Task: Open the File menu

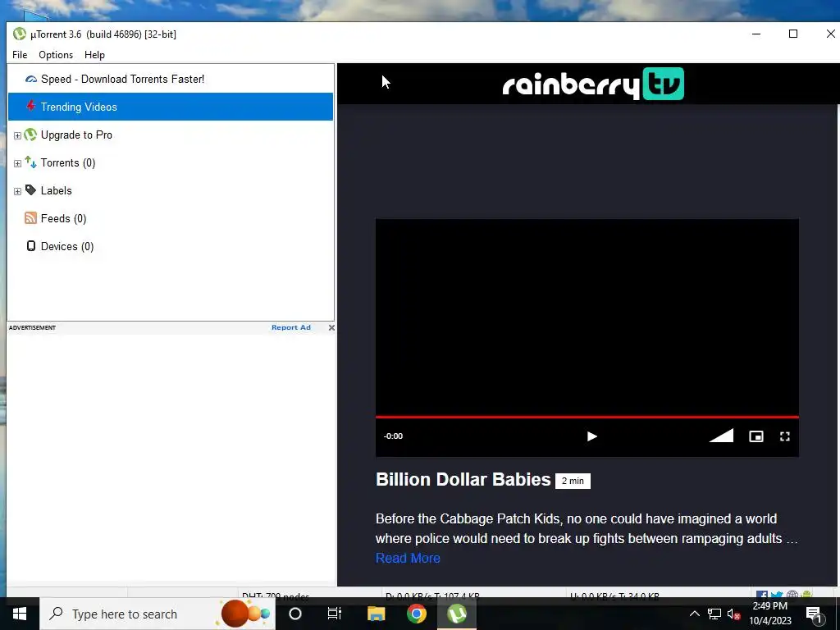Action: (x=20, y=55)
